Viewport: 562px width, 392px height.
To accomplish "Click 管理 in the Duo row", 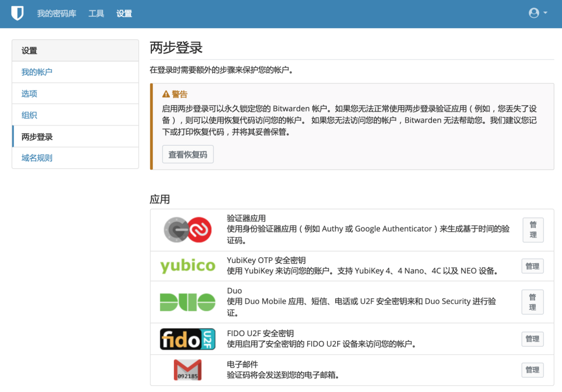I will [532, 302].
